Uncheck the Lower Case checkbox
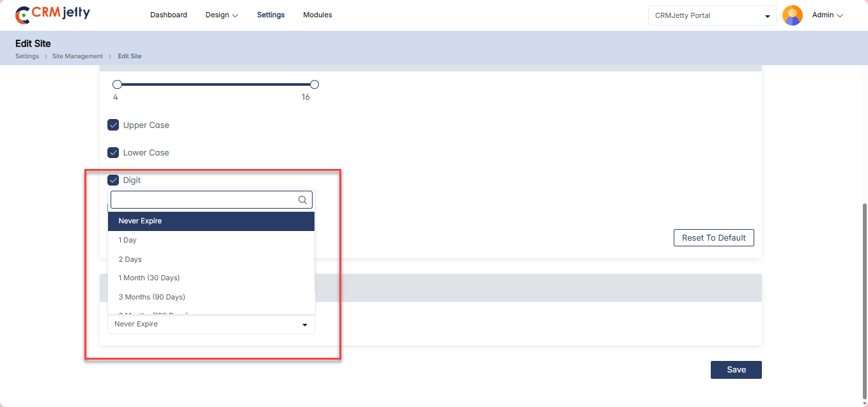Viewport: 868px width, 407px height. coord(113,153)
